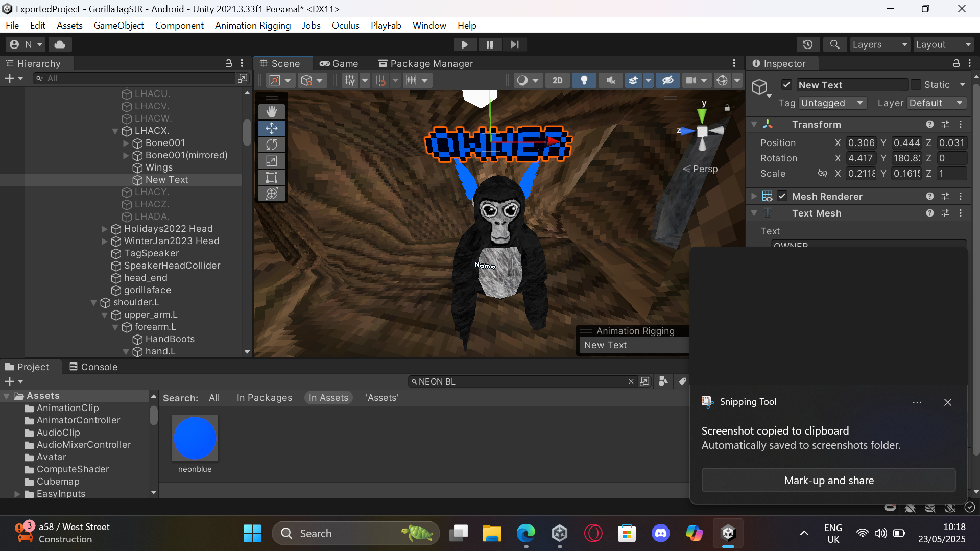Open shading draw mode sphere icon

(x=522, y=80)
